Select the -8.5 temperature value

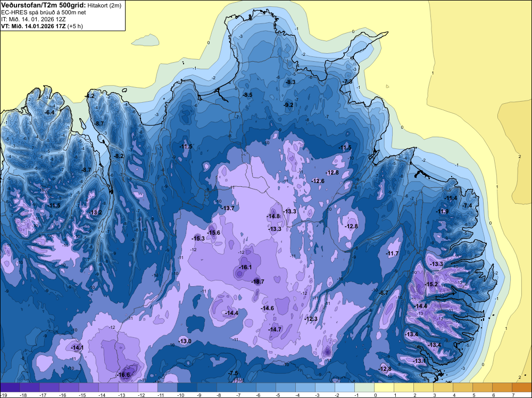[248, 95]
